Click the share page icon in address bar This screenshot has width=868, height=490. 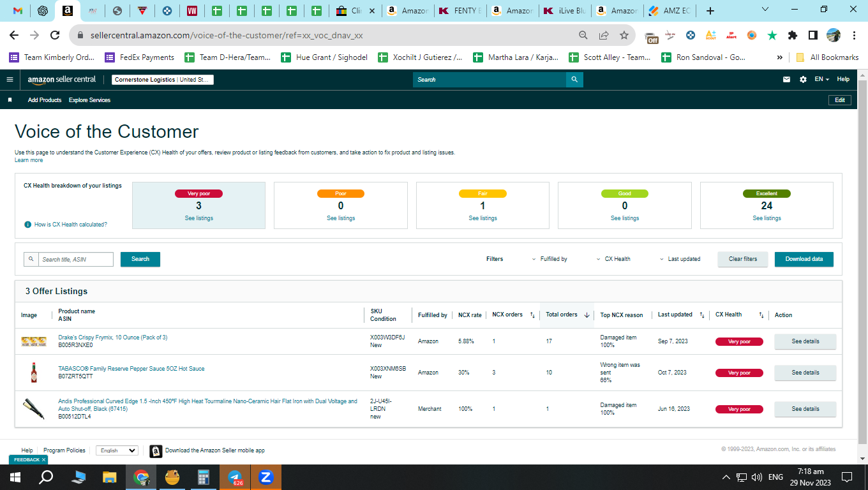(604, 35)
